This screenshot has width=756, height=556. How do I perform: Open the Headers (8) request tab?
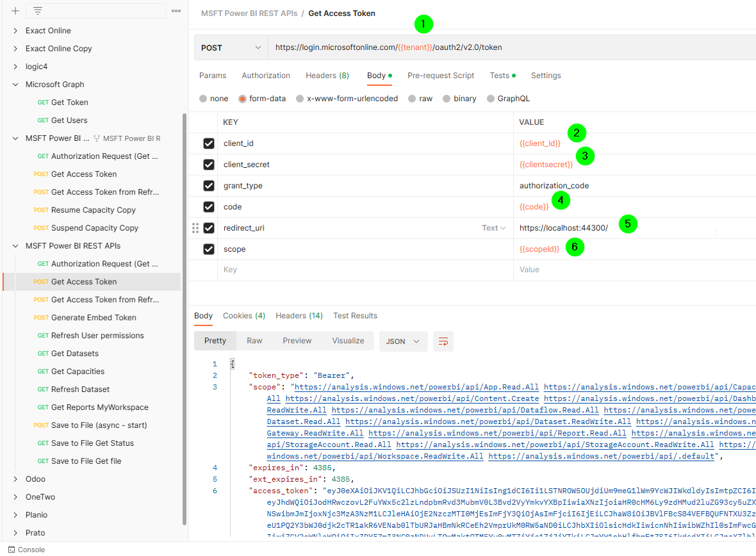(x=327, y=76)
